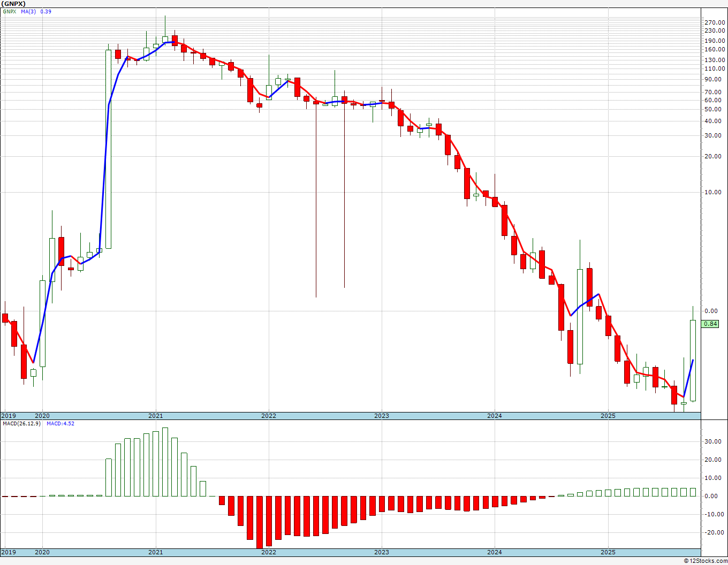Select the 160.00 price axis label

(x=715, y=49)
